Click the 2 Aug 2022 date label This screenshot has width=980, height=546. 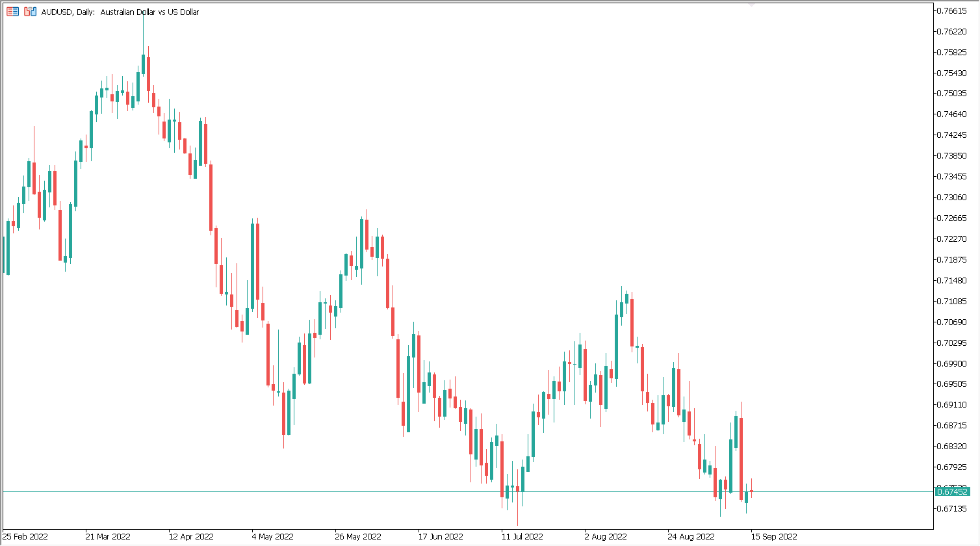coord(606,537)
